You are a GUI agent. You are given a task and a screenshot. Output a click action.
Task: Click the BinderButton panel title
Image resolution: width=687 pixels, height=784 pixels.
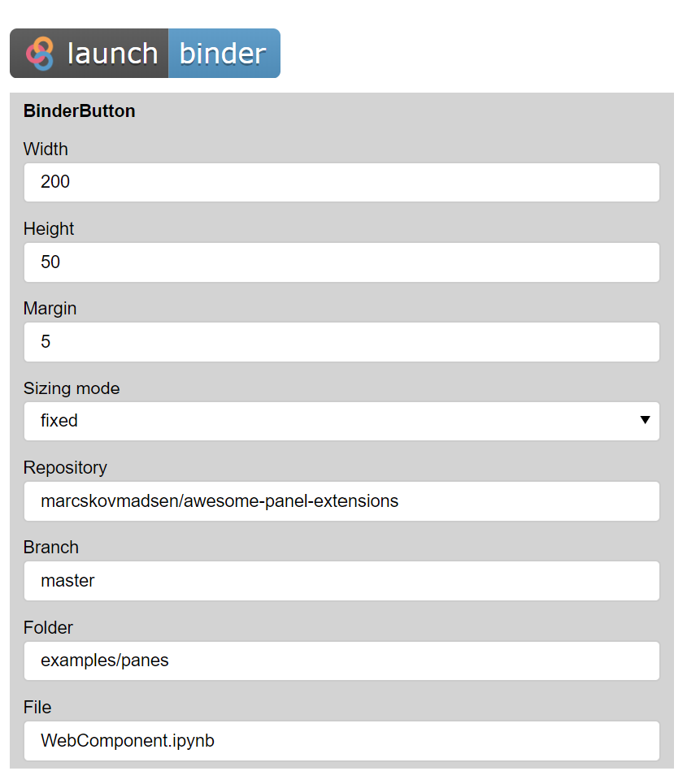point(79,111)
